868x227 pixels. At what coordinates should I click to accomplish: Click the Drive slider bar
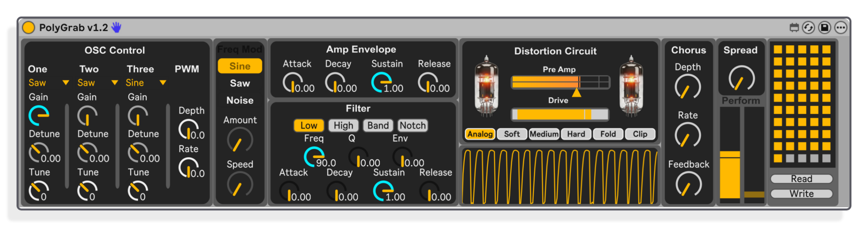point(560,115)
